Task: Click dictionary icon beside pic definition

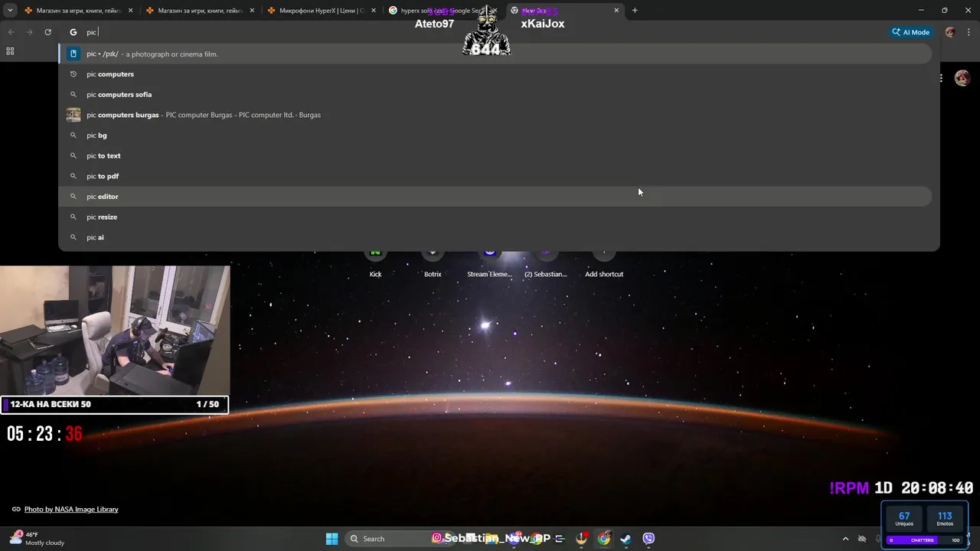Action: pos(73,54)
